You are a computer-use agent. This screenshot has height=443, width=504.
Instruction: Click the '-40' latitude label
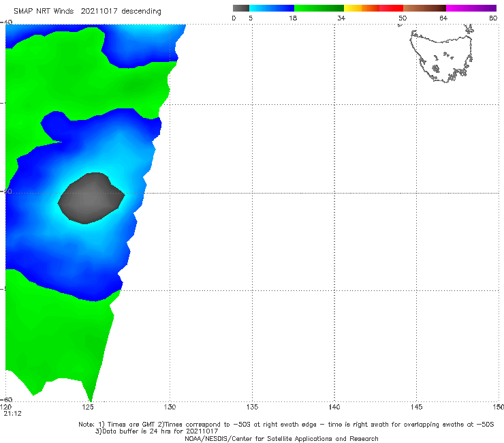pos(7,22)
